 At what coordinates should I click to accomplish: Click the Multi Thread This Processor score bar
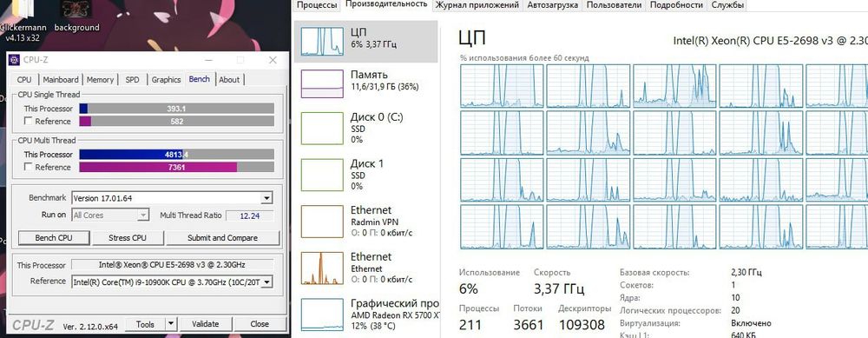pos(176,155)
